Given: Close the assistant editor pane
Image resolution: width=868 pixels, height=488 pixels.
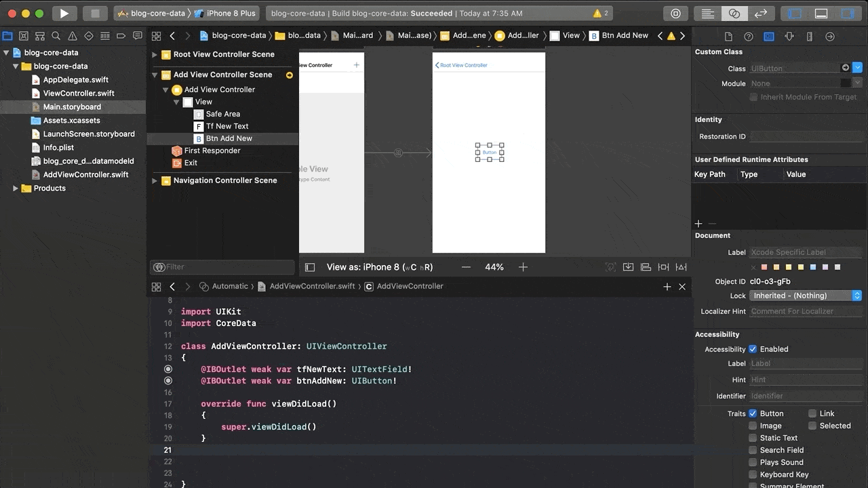Looking at the screenshot, I should (x=682, y=287).
